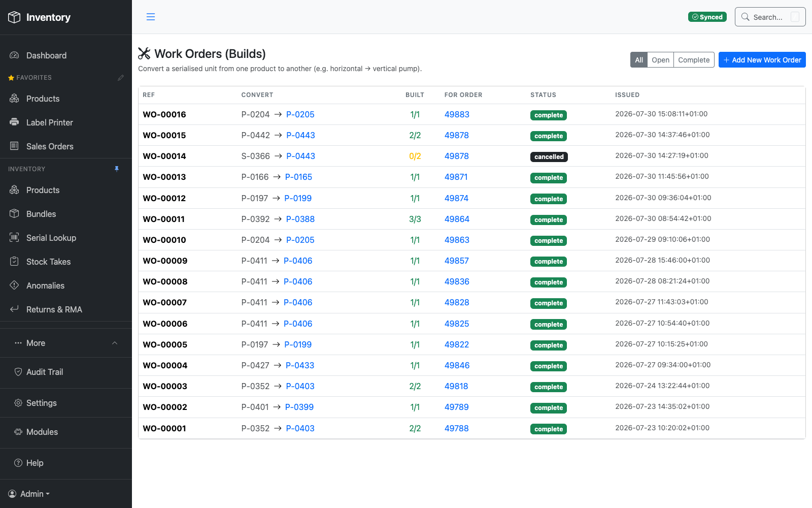Open Modules in the sidebar

point(66,432)
